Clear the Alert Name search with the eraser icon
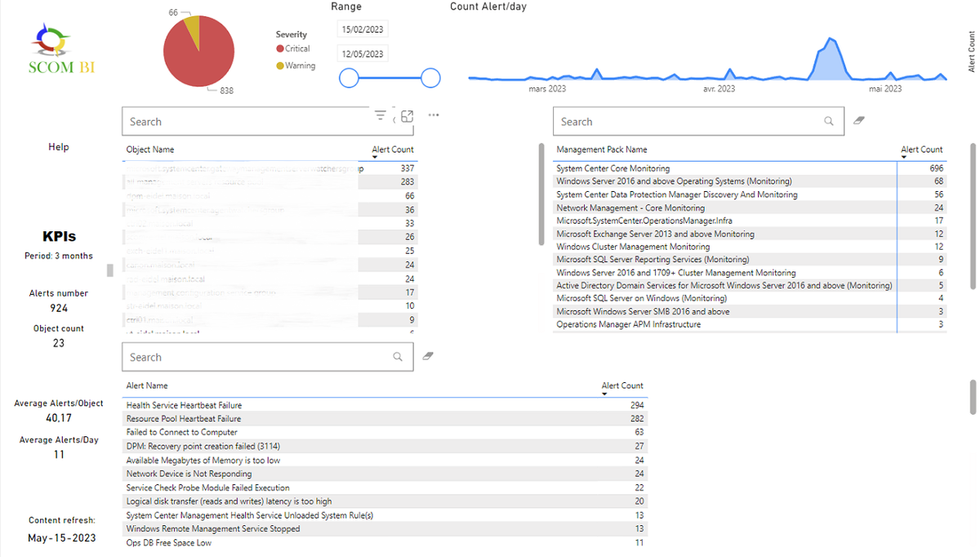This screenshot has width=980, height=557. click(427, 356)
